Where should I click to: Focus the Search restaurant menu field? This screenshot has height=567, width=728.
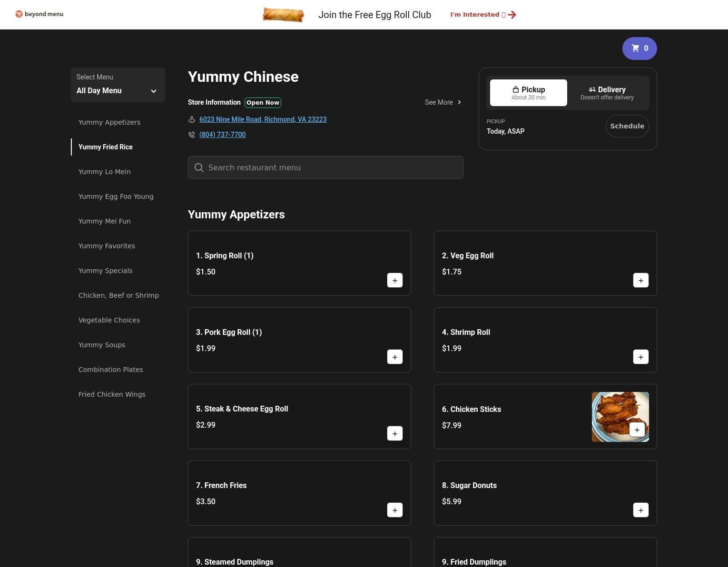(325, 167)
